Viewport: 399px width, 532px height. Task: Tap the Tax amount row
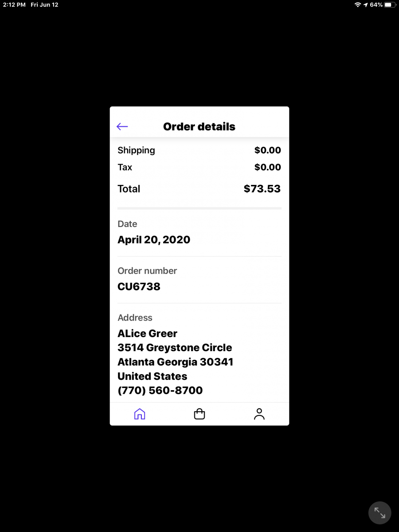(199, 167)
